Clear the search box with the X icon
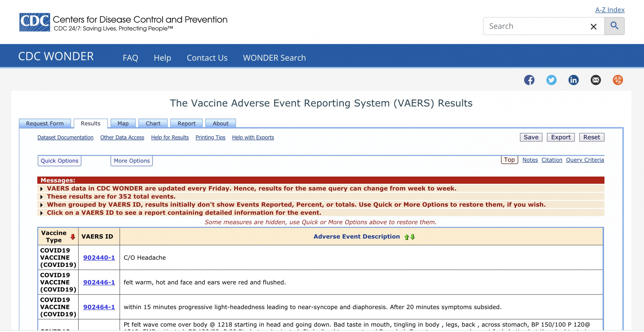This screenshot has height=332, width=644. pyautogui.click(x=593, y=26)
